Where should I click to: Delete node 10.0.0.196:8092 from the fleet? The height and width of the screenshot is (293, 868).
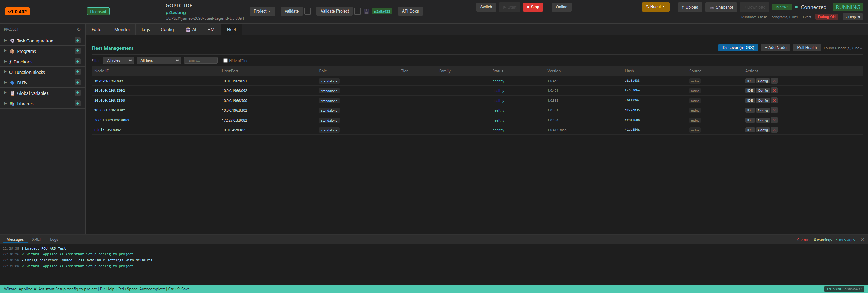click(x=774, y=90)
